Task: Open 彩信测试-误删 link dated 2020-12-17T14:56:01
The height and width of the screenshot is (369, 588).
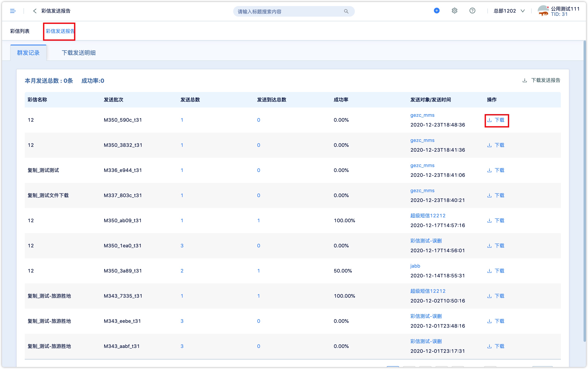Action: (x=426, y=241)
